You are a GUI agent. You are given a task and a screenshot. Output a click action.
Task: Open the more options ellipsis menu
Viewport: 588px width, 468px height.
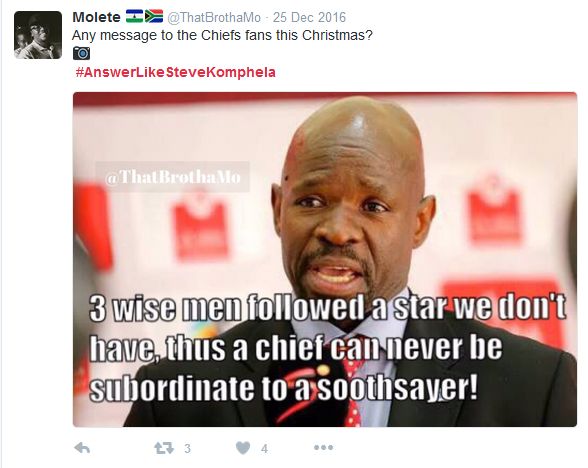click(323, 447)
